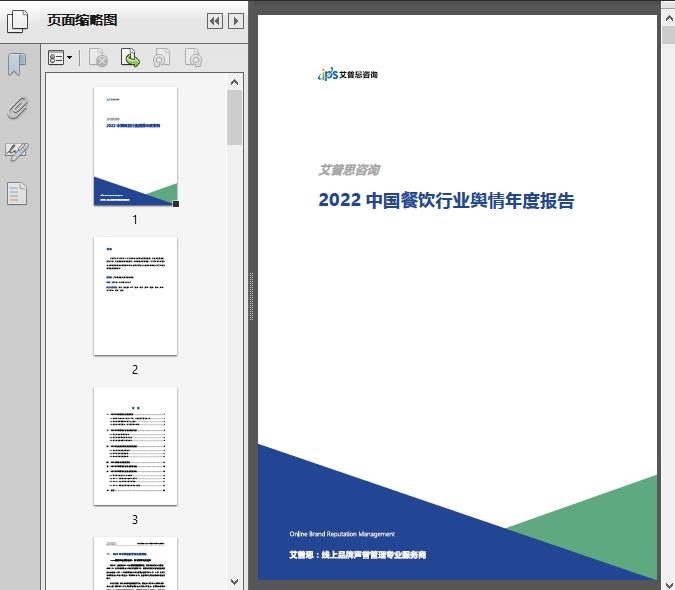Image resolution: width=675 pixels, height=590 pixels.
Task: Open the Bookmarks panel
Action: (x=17, y=65)
